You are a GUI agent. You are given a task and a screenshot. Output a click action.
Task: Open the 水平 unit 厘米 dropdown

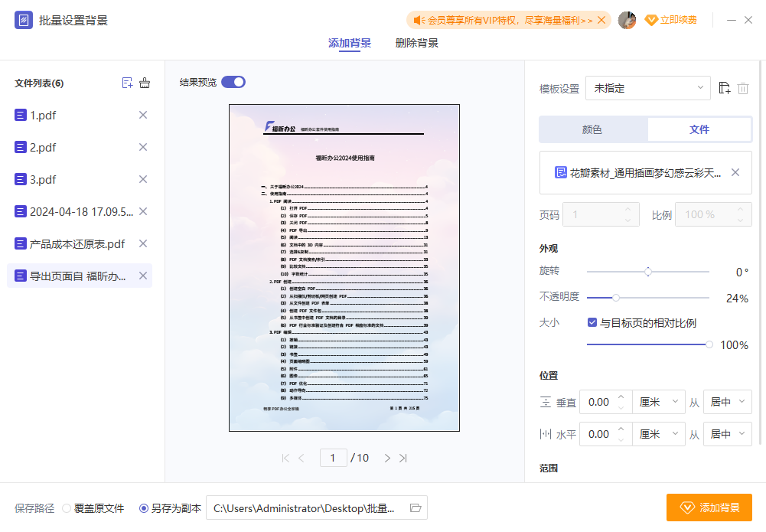[659, 434]
